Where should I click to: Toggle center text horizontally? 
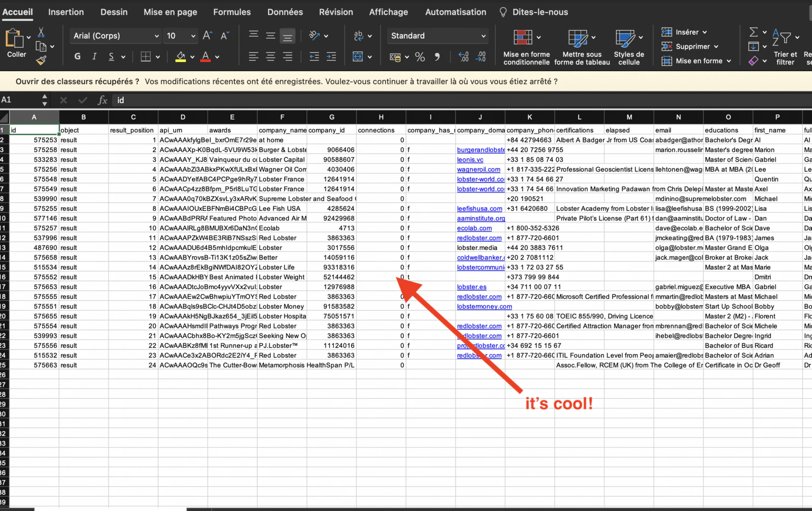270,56
